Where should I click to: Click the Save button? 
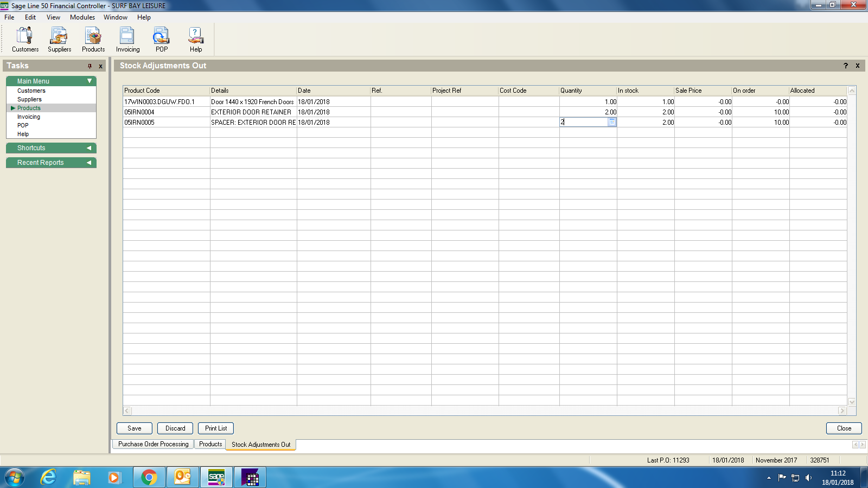click(135, 428)
